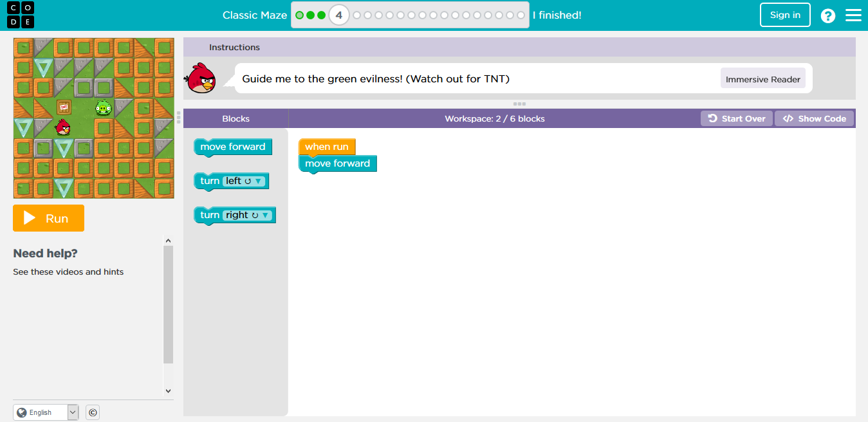
Task: Click the TNT crate in the maze
Action: (x=64, y=107)
